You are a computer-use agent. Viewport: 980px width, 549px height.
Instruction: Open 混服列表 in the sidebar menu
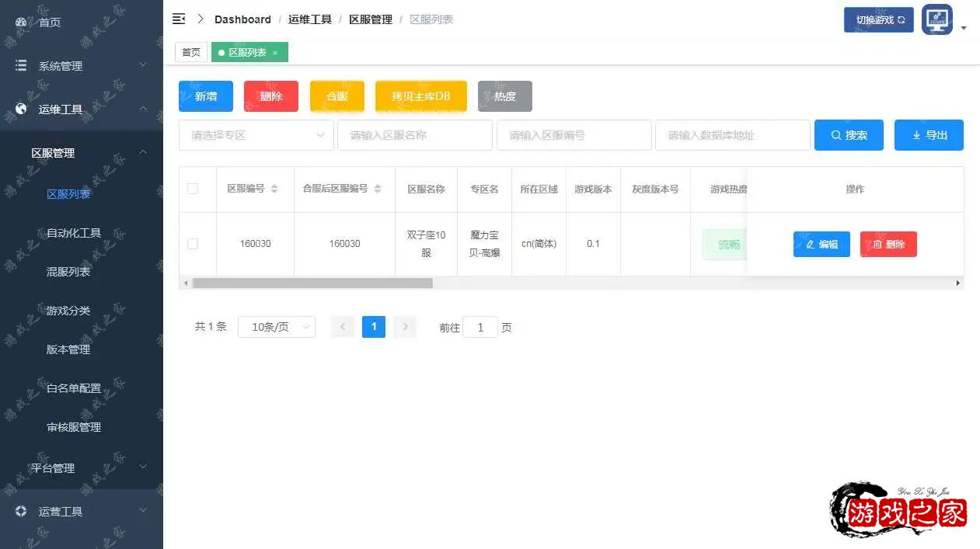[68, 272]
